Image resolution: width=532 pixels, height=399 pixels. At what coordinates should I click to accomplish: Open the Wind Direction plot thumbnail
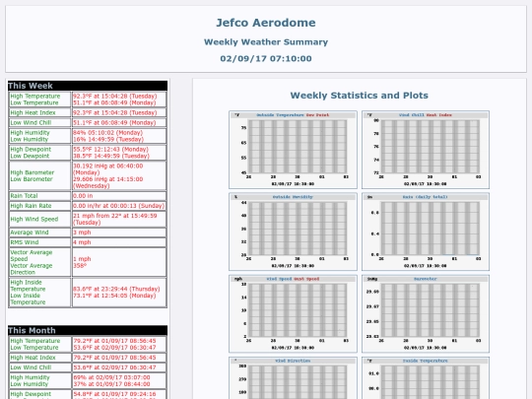(293, 378)
